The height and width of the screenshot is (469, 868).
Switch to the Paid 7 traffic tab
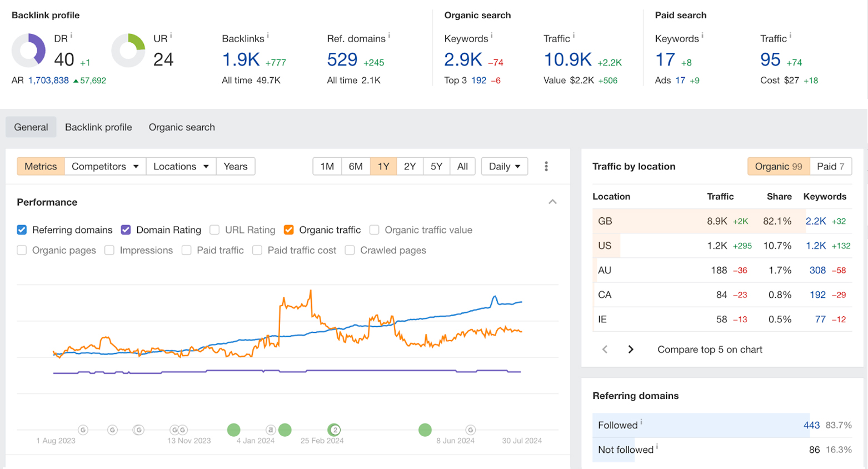coord(830,166)
